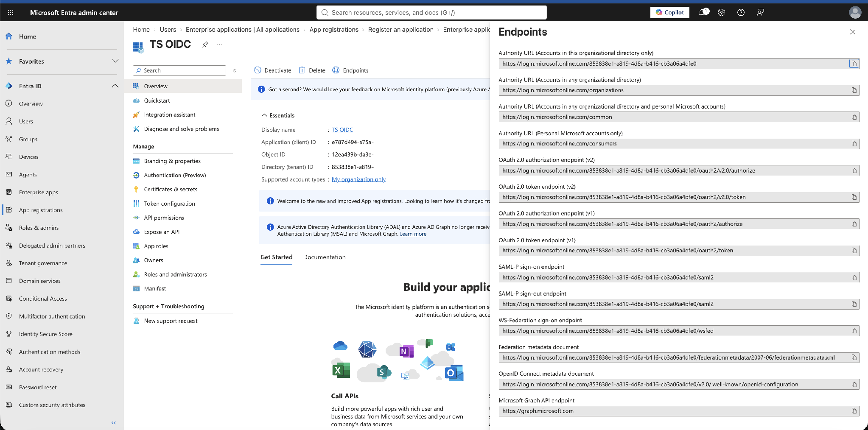Copy OpenID Connect metadata document URL
868x430 pixels.
[x=854, y=384]
